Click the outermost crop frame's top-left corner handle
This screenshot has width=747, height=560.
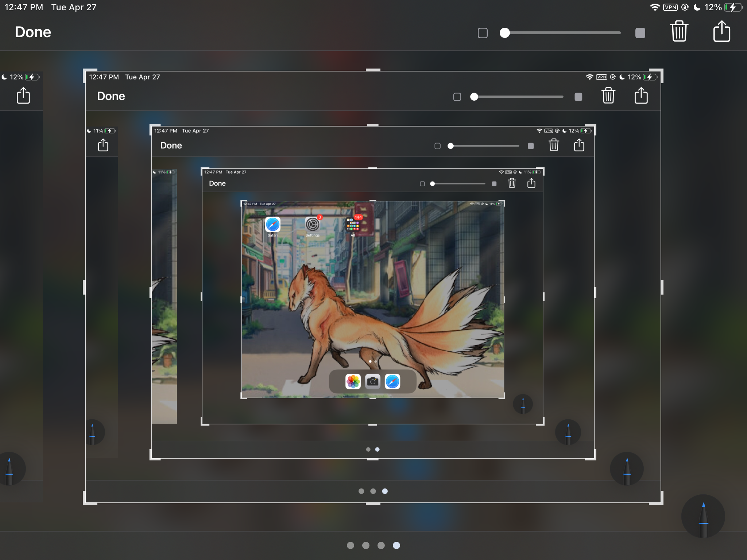86,72
